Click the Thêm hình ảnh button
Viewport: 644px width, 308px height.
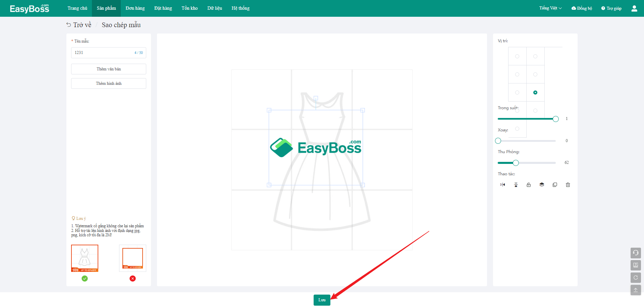coord(109,83)
